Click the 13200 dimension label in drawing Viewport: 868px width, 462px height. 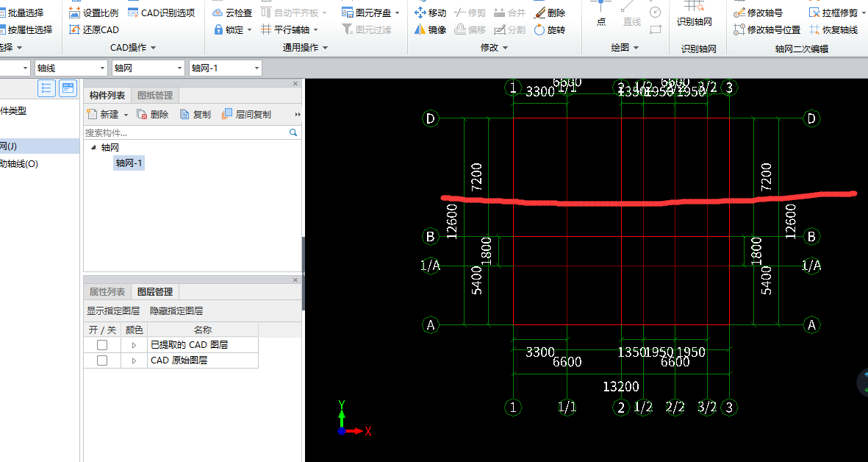click(x=621, y=386)
